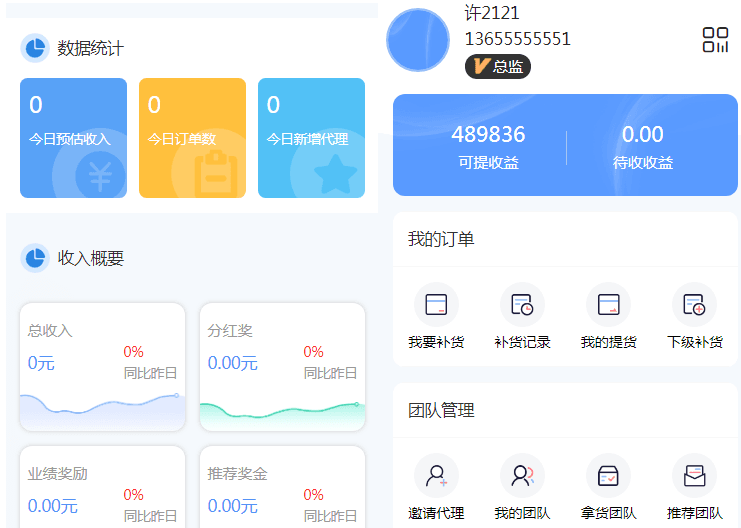Open the 今日预估收入 label

tap(69, 139)
